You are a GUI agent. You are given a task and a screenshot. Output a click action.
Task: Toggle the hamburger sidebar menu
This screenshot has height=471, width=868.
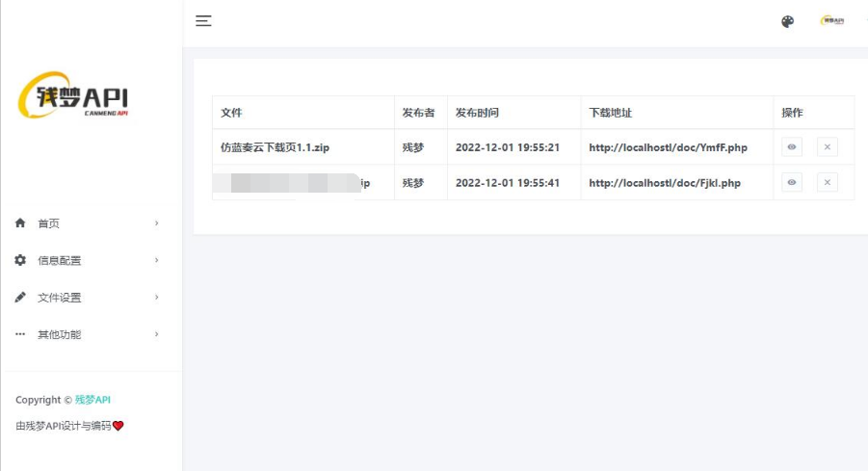pos(203,21)
